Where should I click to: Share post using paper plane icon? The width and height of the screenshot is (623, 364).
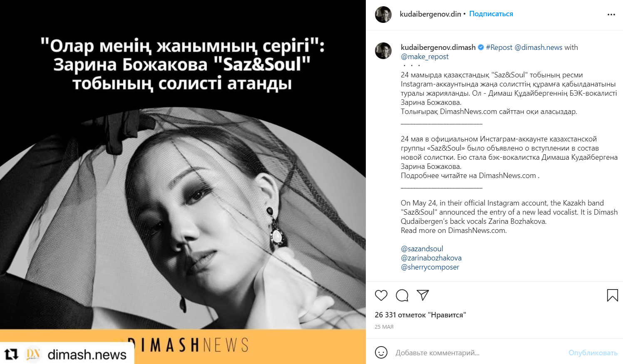coord(423,295)
